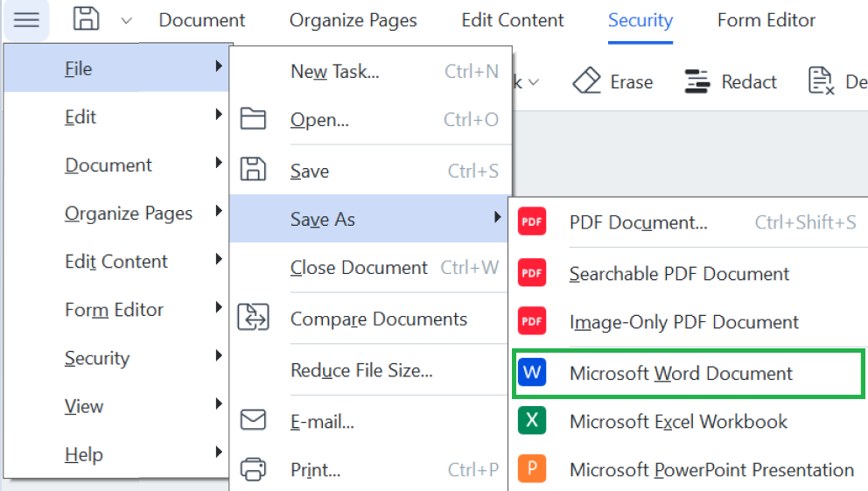
Task: Switch to the Document tab
Action: 201,20
